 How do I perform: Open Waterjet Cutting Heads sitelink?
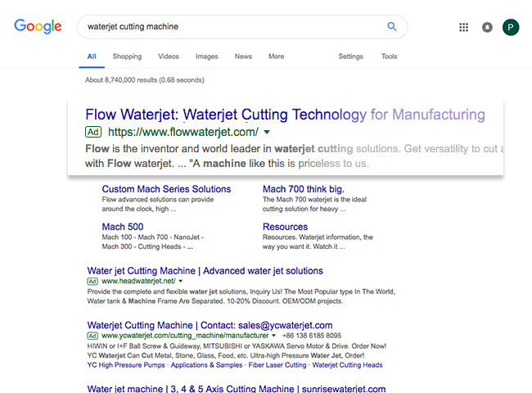pos(347,365)
